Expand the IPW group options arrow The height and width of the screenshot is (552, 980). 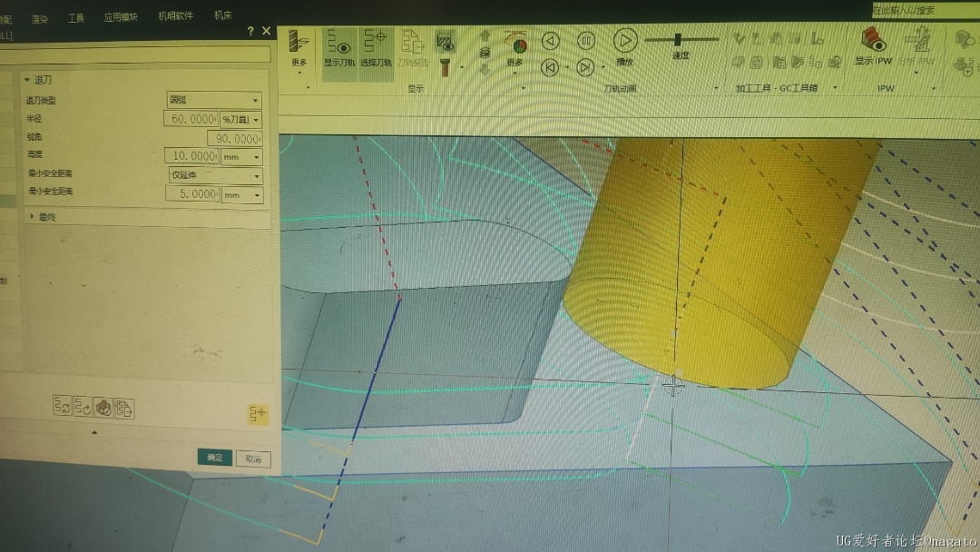[x=934, y=88]
